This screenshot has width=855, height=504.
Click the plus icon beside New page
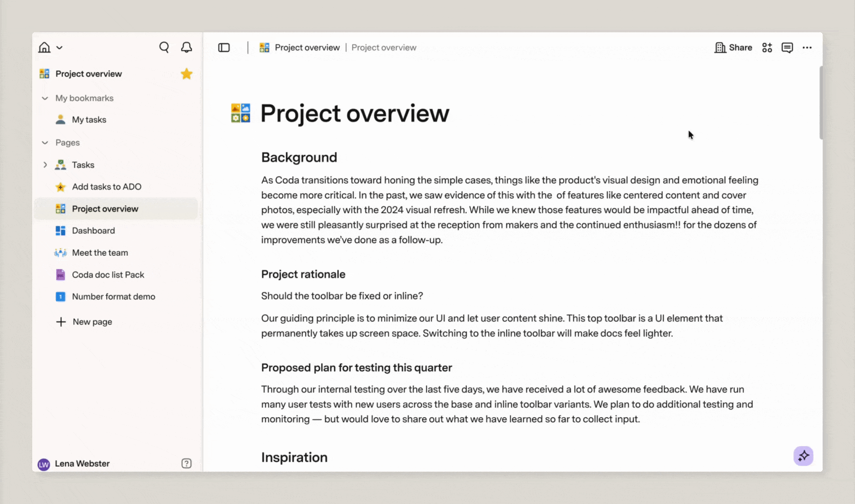(61, 322)
